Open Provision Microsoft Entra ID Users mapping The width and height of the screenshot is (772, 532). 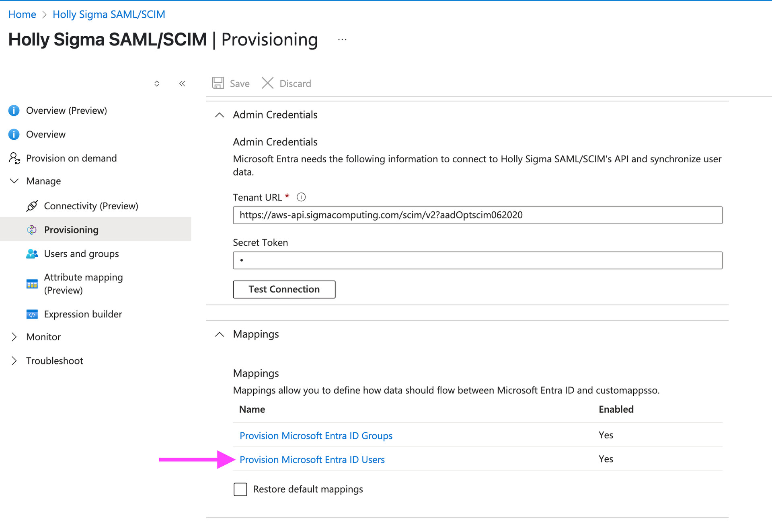(312, 459)
